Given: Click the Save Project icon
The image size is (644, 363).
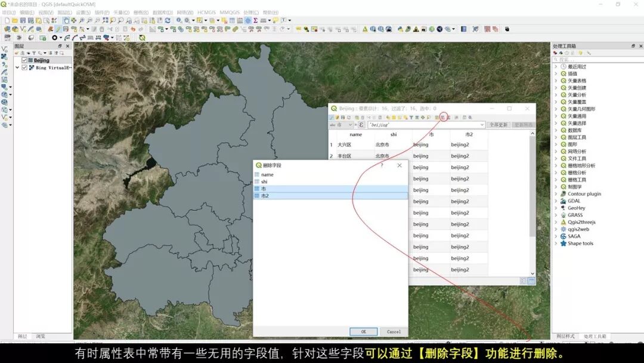Looking at the screenshot, I should point(23,20).
